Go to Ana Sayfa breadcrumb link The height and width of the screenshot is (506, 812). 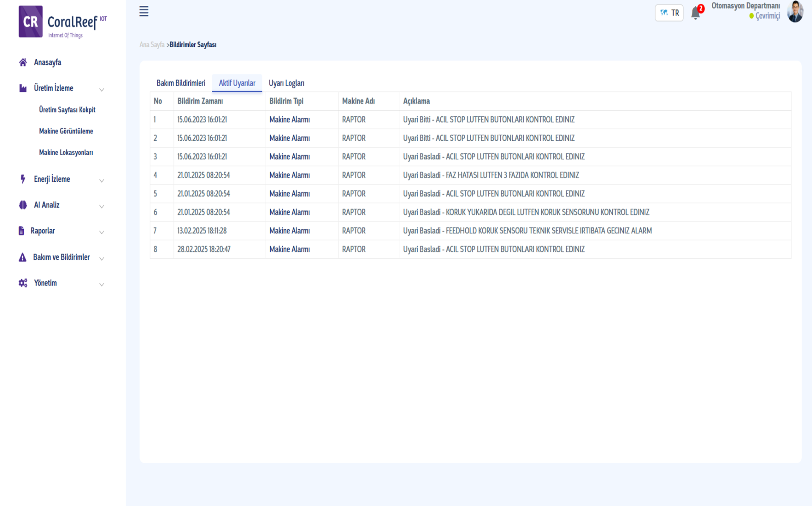pos(152,45)
